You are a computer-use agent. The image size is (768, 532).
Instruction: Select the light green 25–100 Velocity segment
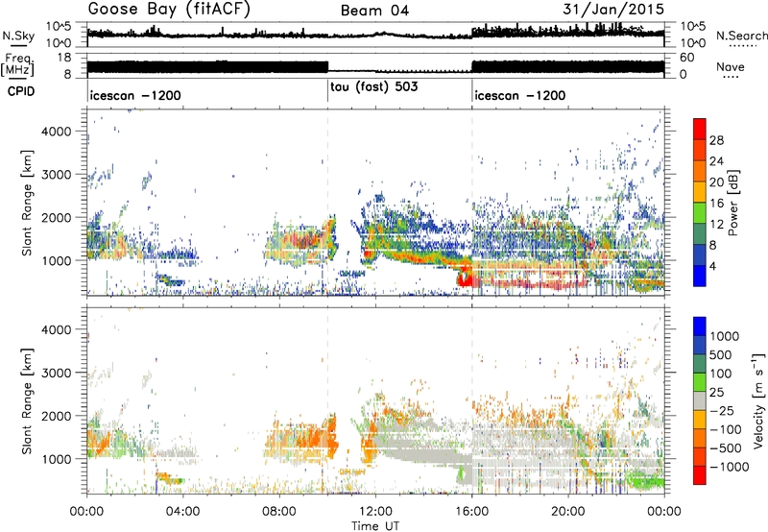700,382
